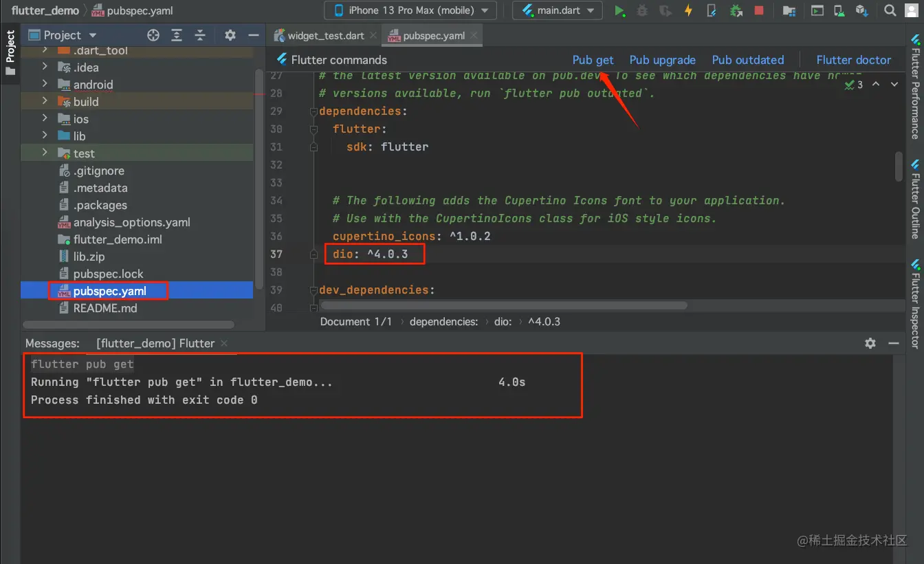Expand the lib folder in project tree
The width and height of the screenshot is (924, 564).
tap(45, 135)
